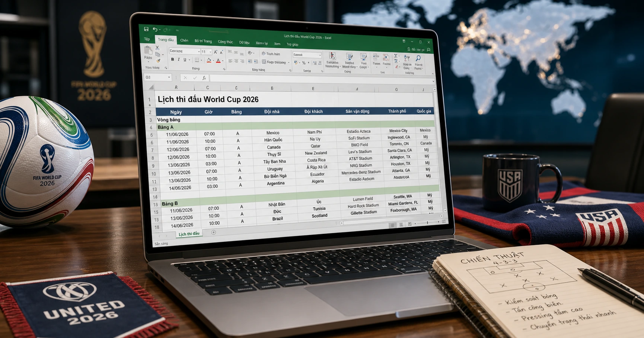Image resolution: width=644 pixels, height=338 pixels.
Task: Open the Format as Table icon
Action: 349,57
